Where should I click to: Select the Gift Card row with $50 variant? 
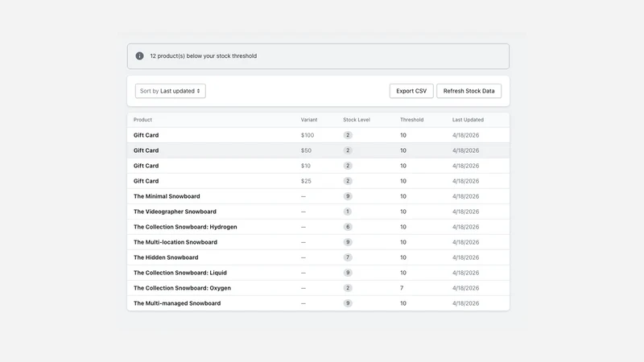[x=318, y=150]
